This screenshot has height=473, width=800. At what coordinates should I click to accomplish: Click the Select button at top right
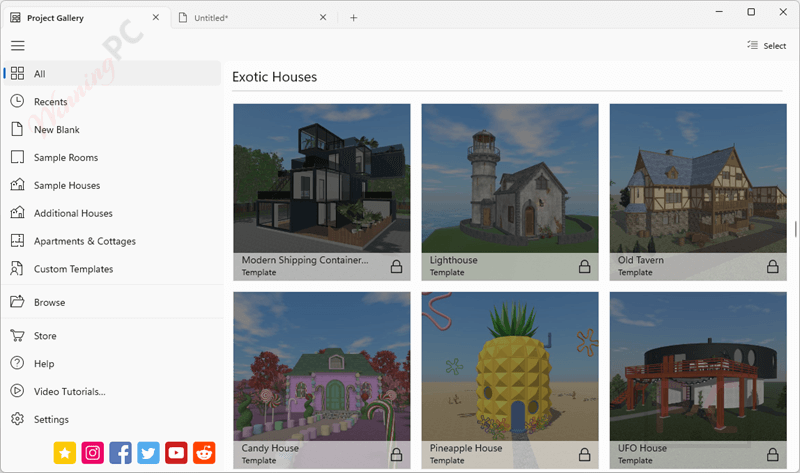[767, 46]
